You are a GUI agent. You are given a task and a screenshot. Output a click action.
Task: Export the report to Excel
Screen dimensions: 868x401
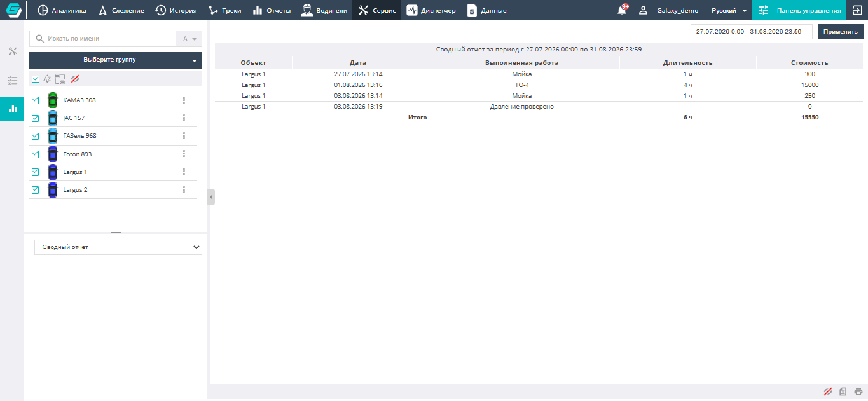point(843,391)
